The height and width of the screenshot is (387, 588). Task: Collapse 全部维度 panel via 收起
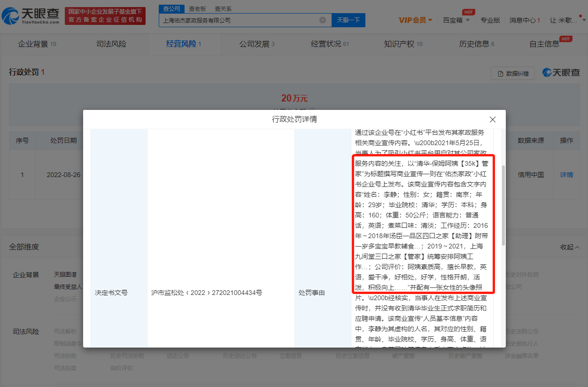[567, 247]
